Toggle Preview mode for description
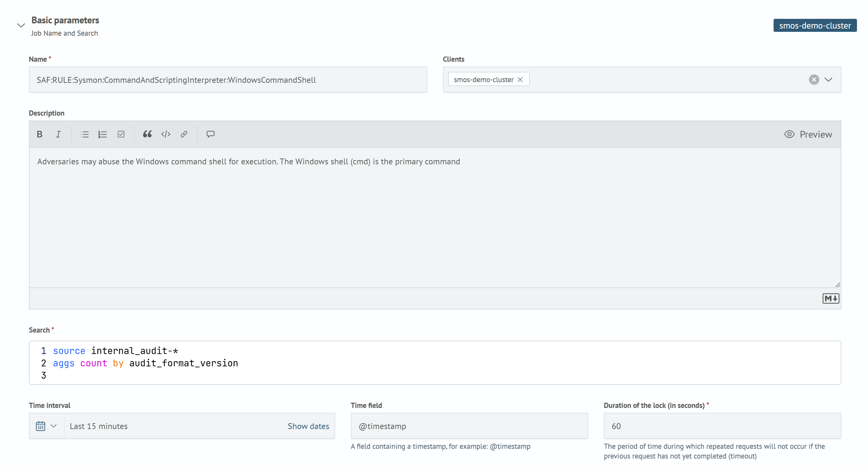Screen dimensions: 868x468 (x=808, y=134)
